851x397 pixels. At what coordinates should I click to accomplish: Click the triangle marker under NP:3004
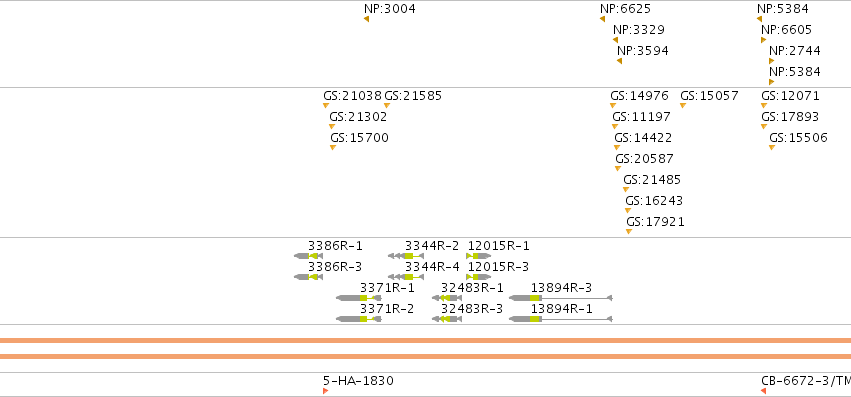(x=366, y=19)
